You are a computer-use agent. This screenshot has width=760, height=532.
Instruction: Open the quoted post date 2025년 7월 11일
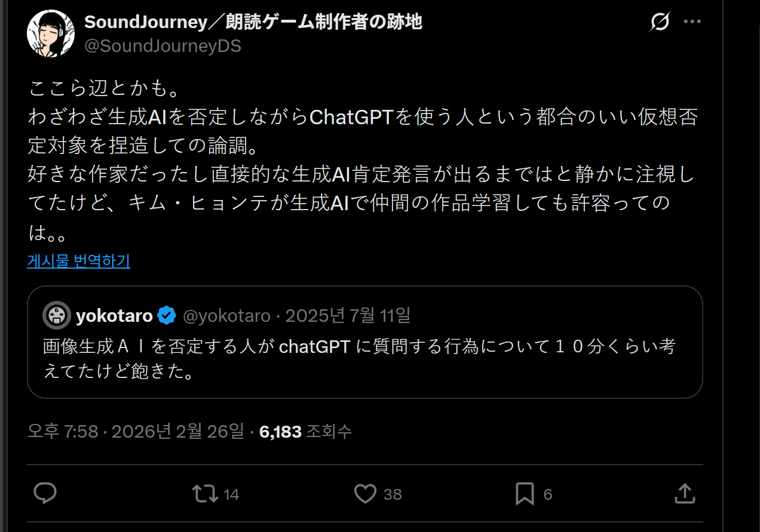(348, 316)
